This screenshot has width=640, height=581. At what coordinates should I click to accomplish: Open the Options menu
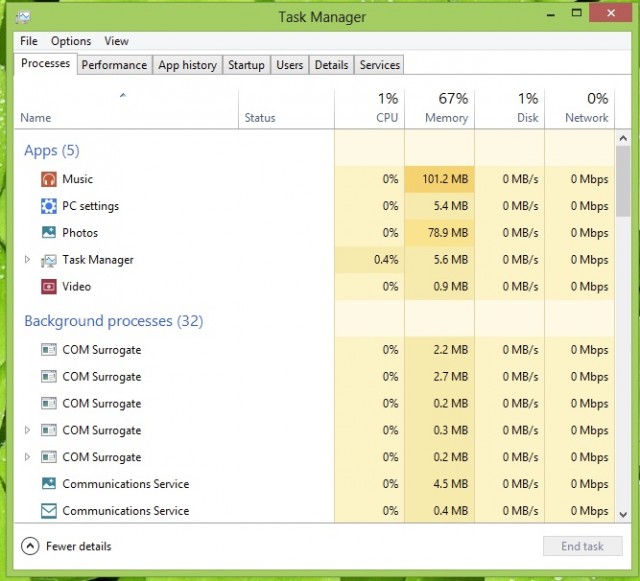71,41
